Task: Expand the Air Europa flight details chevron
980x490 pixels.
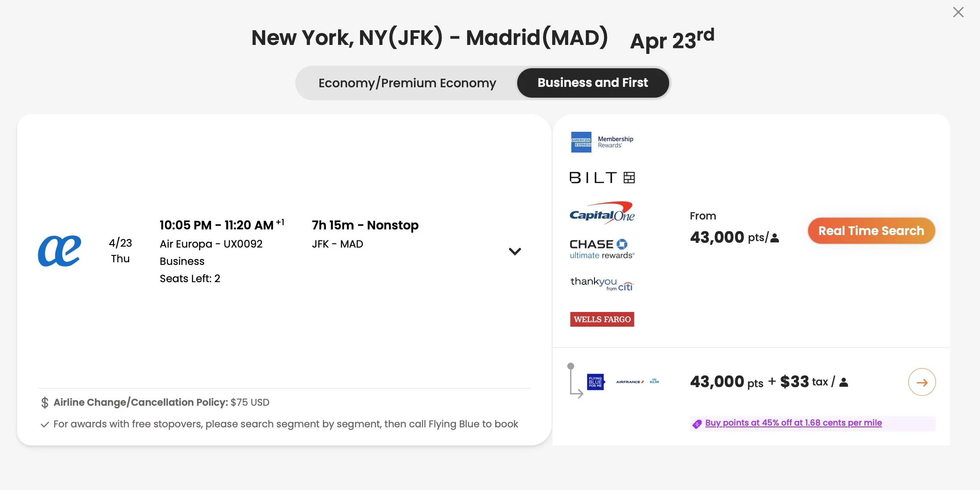Action: pos(515,251)
